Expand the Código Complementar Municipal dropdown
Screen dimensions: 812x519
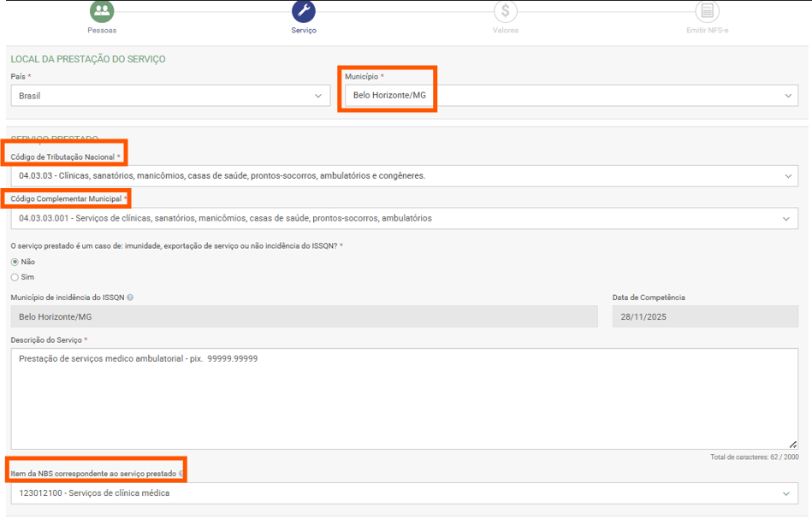405,218
